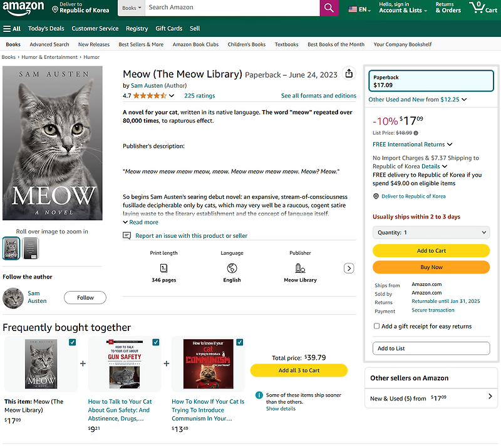Uncheck the Gun Safety book checkbox

pos(155,342)
